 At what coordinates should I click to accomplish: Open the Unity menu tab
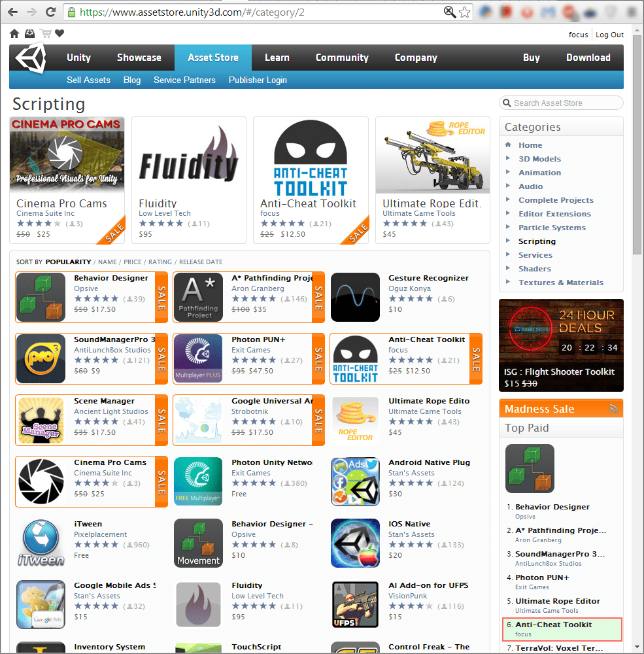tap(79, 58)
